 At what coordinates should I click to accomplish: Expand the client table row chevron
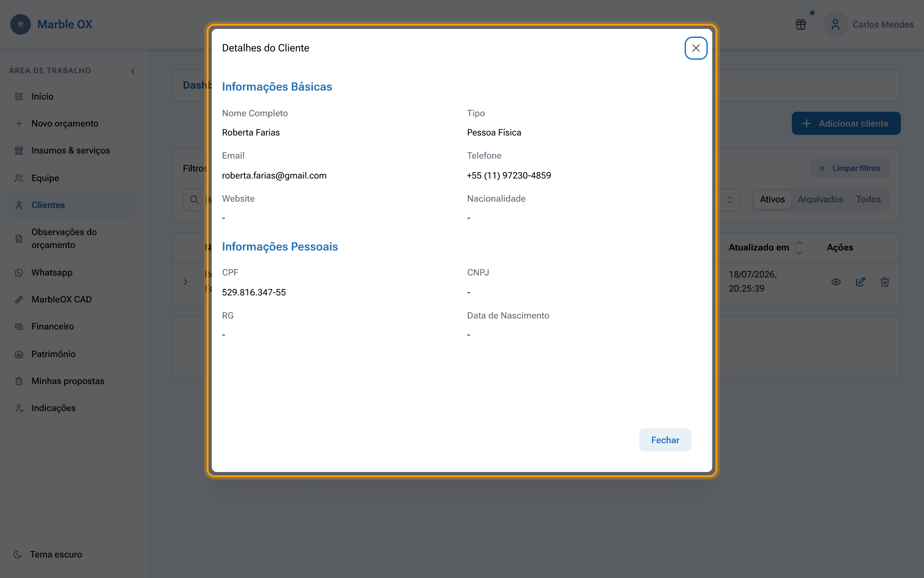click(185, 282)
